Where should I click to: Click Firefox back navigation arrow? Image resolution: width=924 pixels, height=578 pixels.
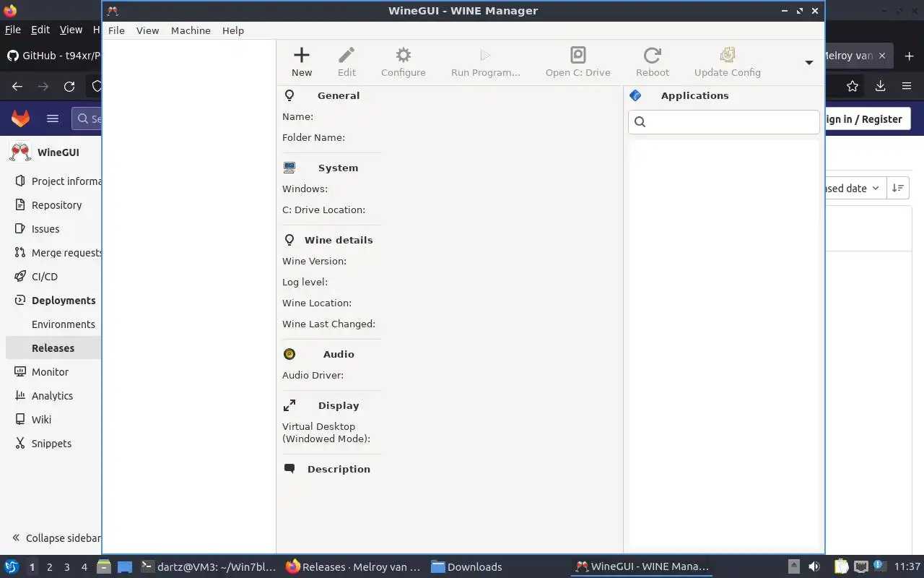(x=17, y=86)
